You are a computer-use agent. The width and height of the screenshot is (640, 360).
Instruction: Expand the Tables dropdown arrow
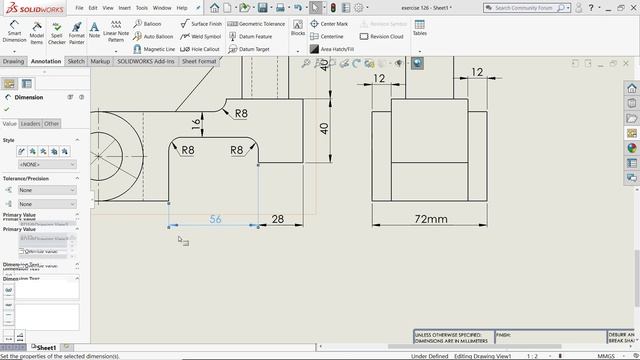pyautogui.click(x=420, y=51)
